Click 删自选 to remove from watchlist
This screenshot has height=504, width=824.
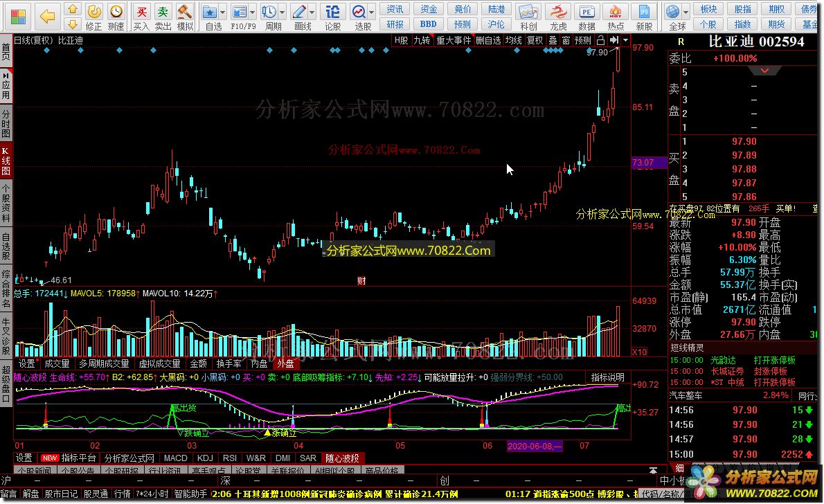[488, 40]
